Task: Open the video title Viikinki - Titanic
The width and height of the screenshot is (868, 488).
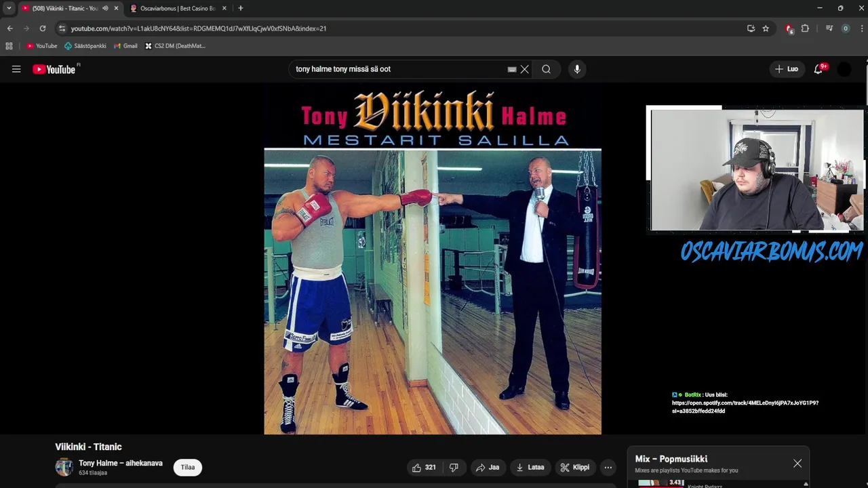Action: [x=88, y=447]
